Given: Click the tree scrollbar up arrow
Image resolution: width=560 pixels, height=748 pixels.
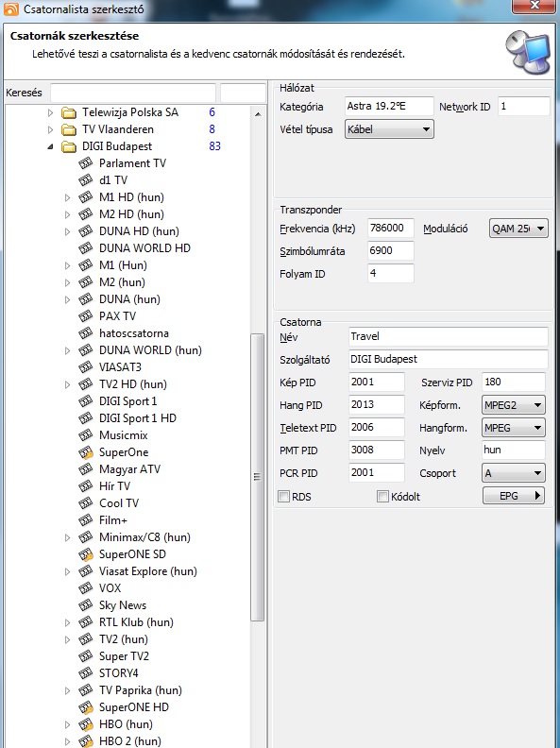Looking at the screenshot, I should coord(258,114).
